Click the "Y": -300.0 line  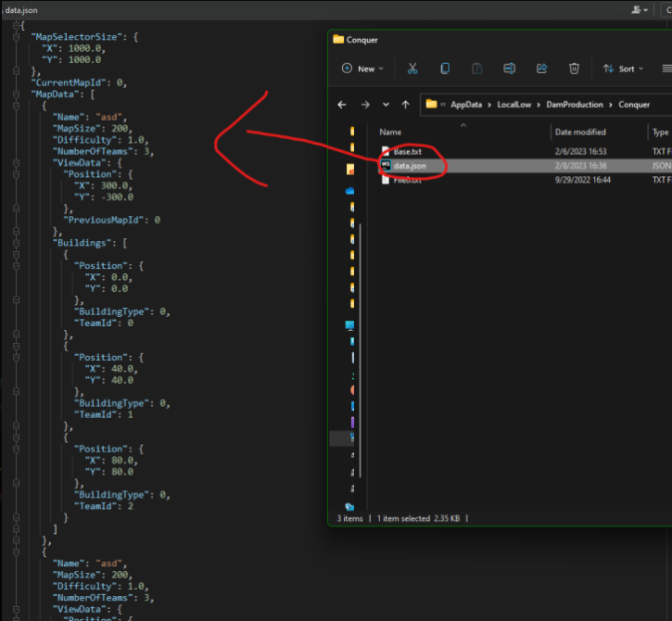104,197
